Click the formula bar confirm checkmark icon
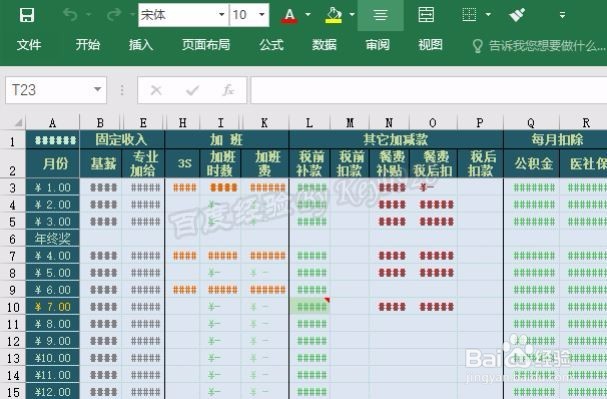 point(192,90)
